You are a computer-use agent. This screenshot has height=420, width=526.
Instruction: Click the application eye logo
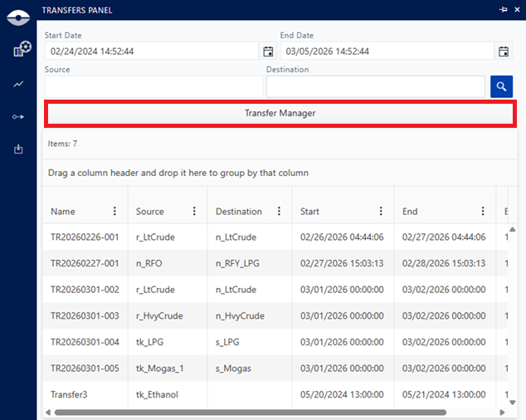pos(18,14)
